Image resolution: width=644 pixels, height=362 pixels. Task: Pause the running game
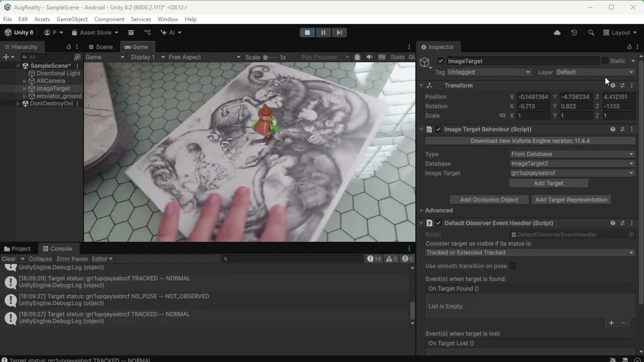tap(323, 32)
